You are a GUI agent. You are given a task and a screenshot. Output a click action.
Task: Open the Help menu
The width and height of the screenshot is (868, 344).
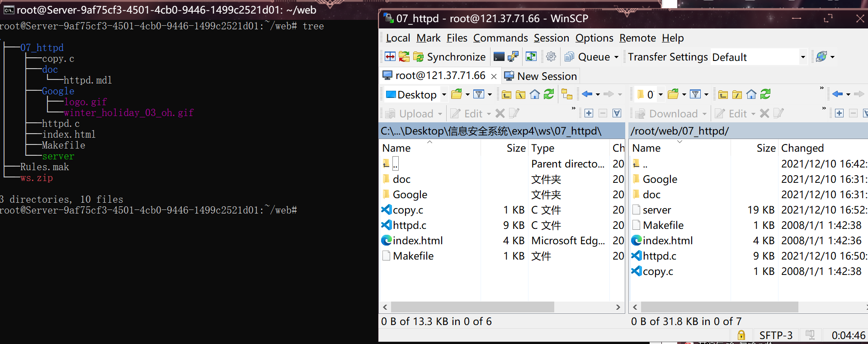point(673,38)
